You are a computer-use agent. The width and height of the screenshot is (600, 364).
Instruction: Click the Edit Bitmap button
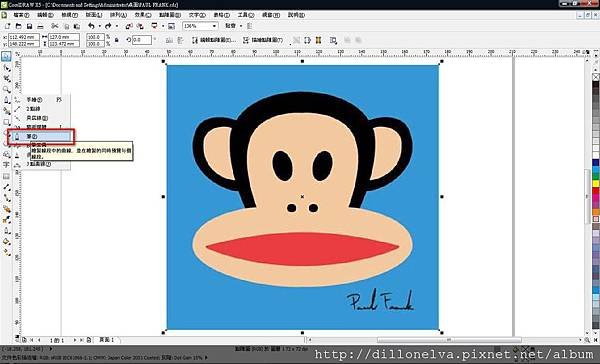tap(214, 40)
